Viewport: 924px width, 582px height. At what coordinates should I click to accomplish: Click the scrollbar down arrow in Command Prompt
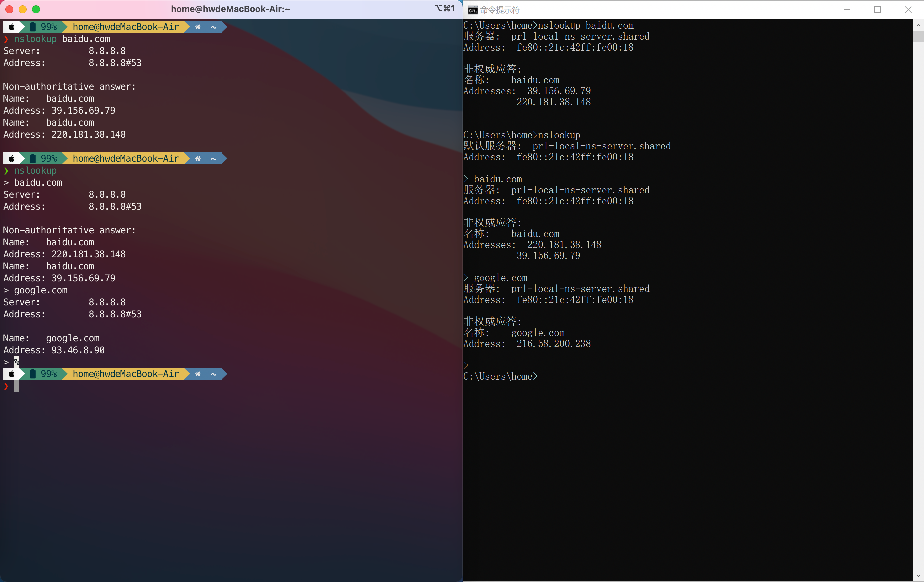918,575
